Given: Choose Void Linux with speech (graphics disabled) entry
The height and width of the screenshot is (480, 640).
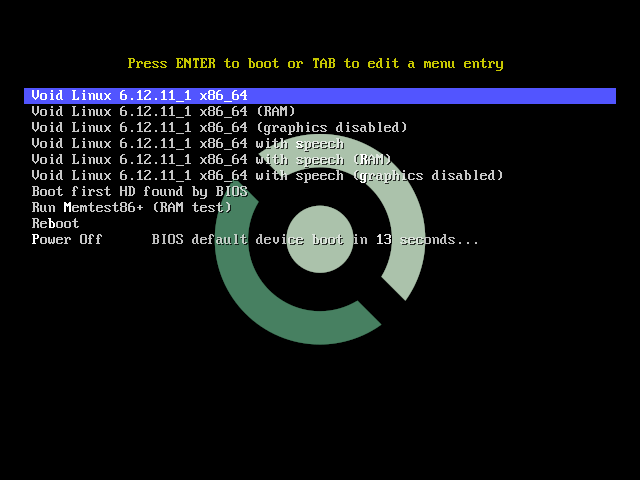Looking at the screenshot, I should click(x=267, y=176).
